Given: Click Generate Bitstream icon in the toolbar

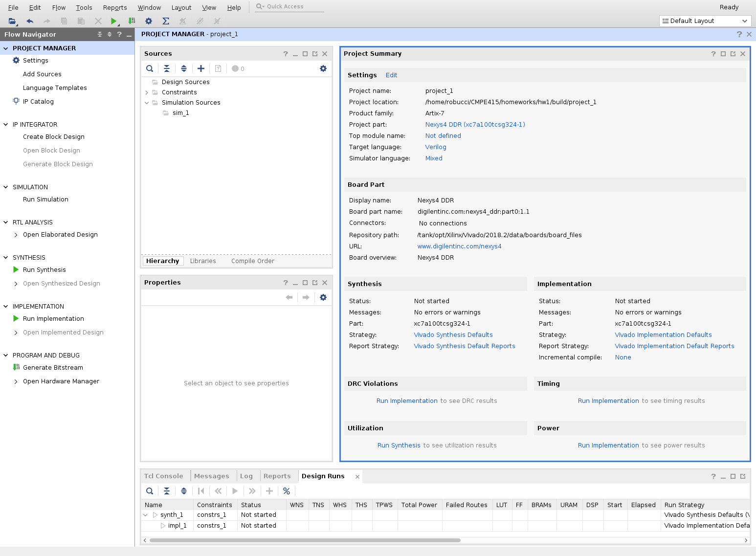Looking at the screenshot, I should click(132, 21).
